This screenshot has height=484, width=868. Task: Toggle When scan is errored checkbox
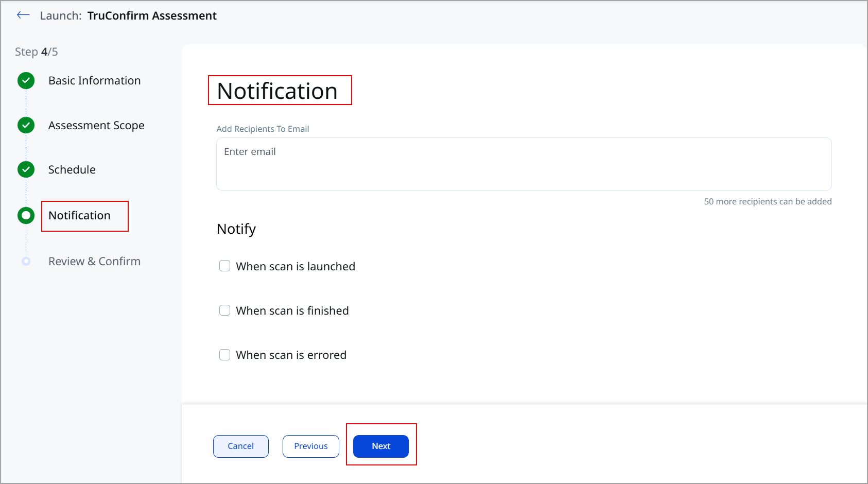pos(224,355)
